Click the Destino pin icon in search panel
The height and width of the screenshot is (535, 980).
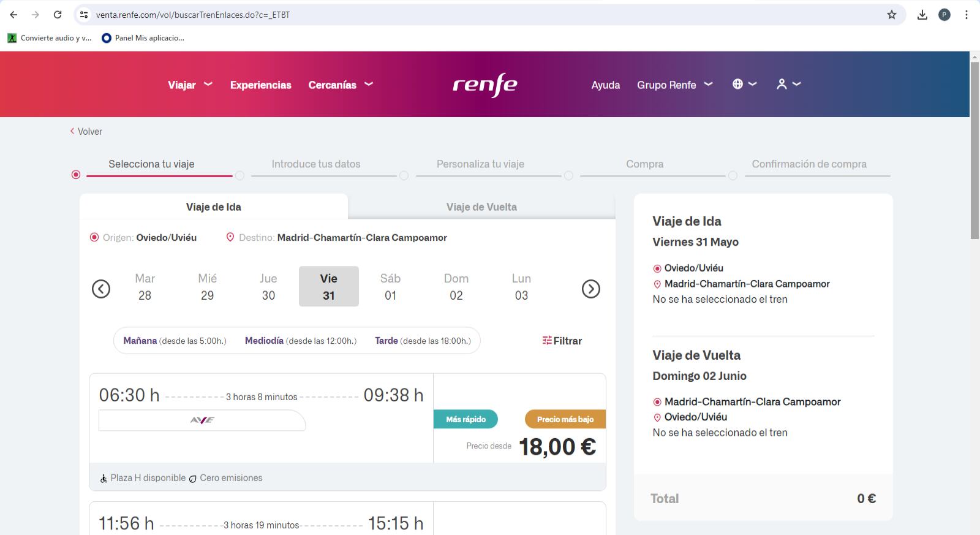(230, 237)
